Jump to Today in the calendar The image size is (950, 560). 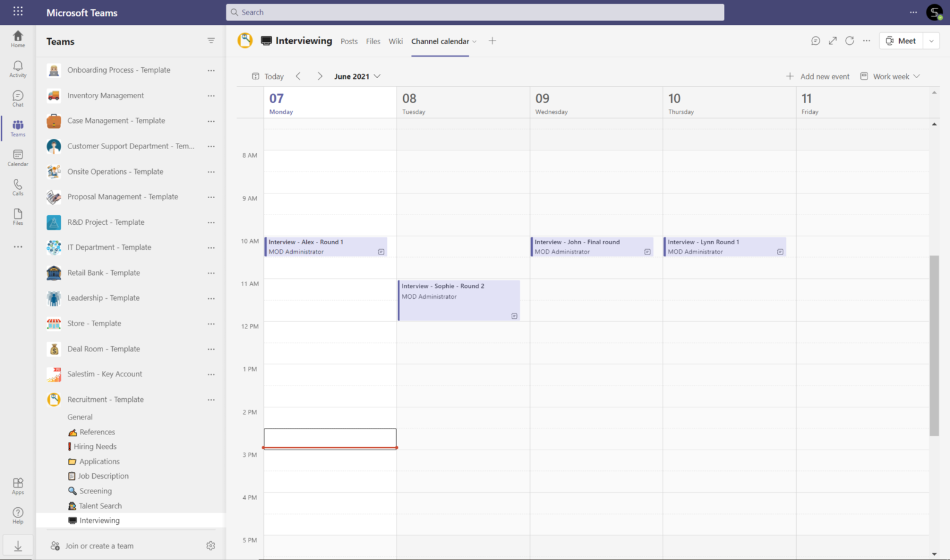coord(268,76)
